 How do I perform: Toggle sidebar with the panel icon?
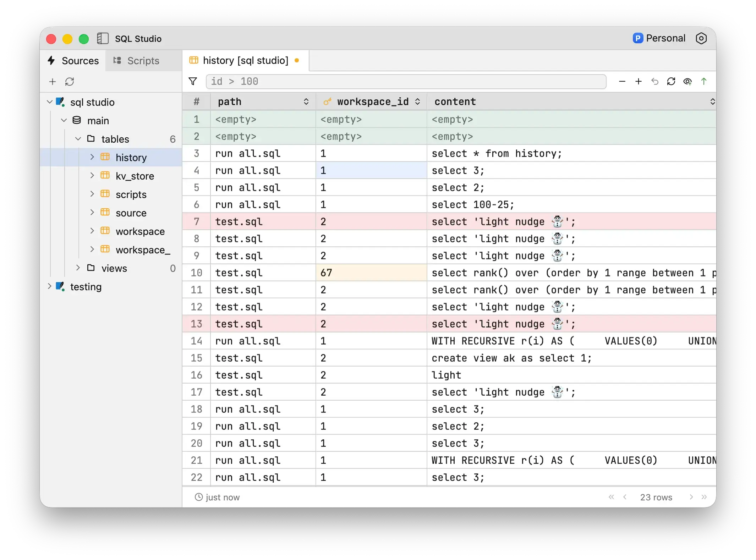pos(103,38)
